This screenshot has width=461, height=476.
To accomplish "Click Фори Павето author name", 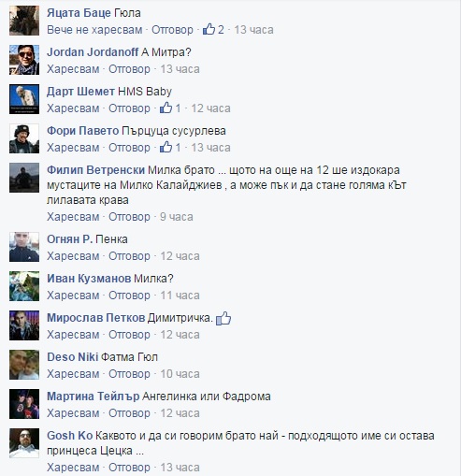I will pos(83,131).
